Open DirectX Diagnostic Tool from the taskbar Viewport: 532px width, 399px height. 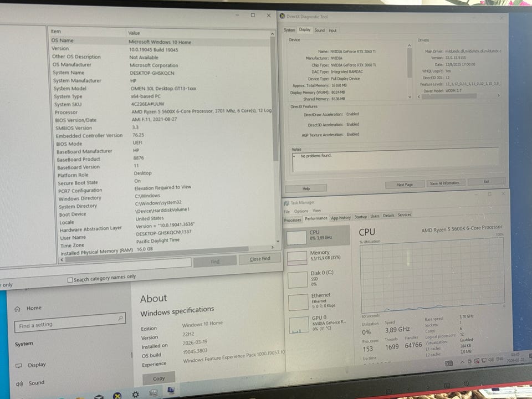(x=117, y=396)
